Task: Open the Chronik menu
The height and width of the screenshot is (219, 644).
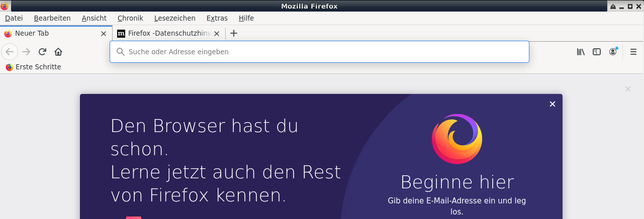Action: (x=130, y=18)
